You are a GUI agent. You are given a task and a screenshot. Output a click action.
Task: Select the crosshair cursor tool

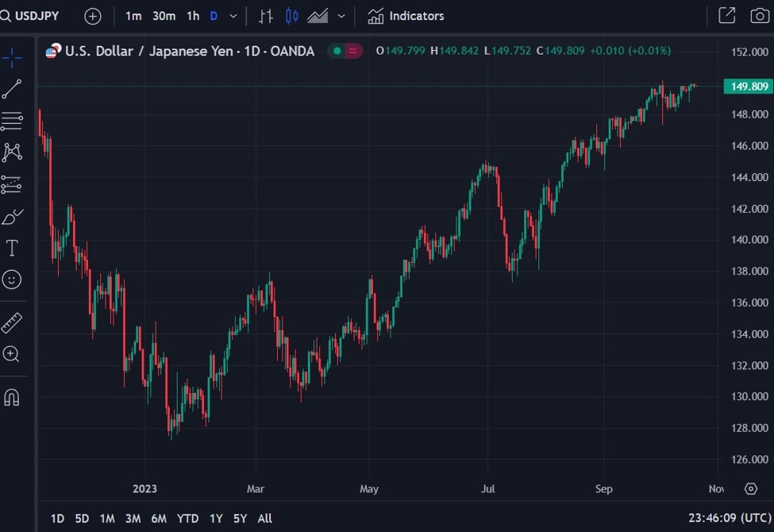coord(12,58)
